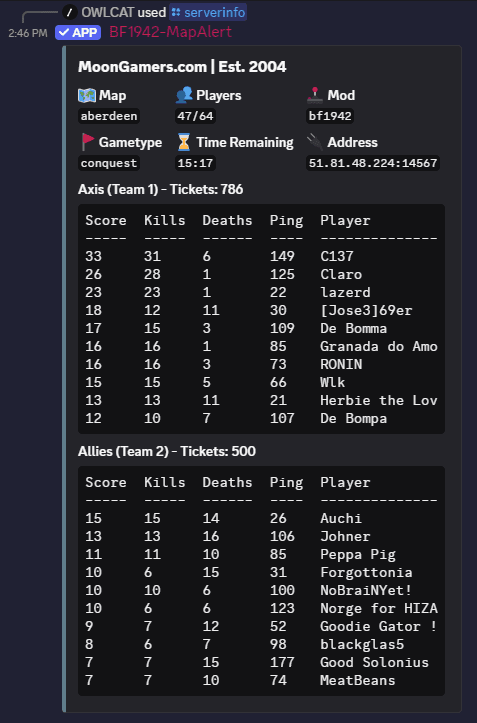Click the Time Remaining hourglass icon
The width and height of the screenshot is (477, 723).
(x=184, y=142)
